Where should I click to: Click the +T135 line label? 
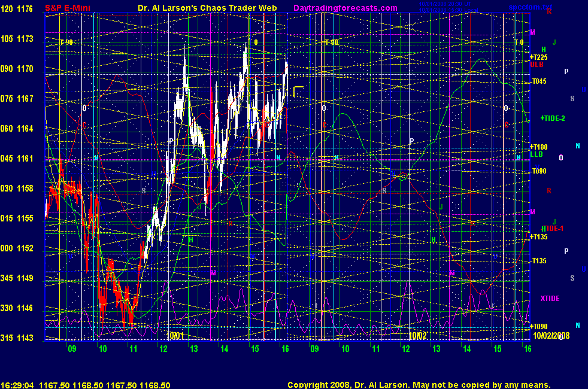[x=538, y=237]
